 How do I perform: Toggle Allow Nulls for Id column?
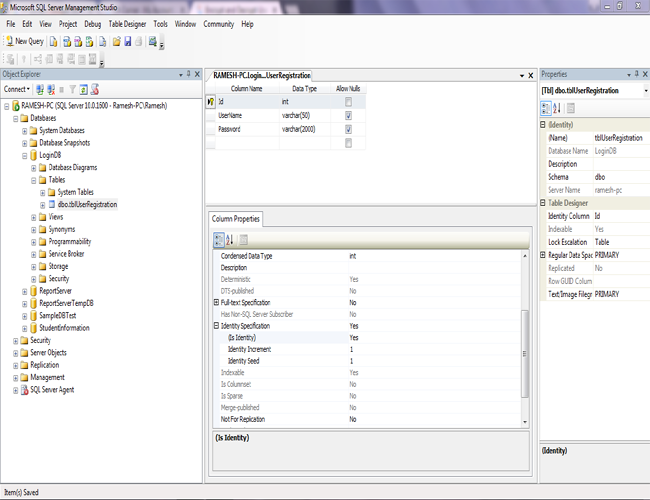click(348, 102)
